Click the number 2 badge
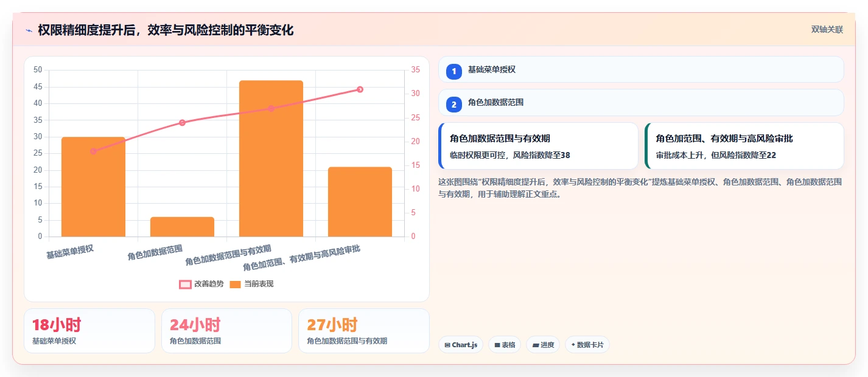 [453, 105]
